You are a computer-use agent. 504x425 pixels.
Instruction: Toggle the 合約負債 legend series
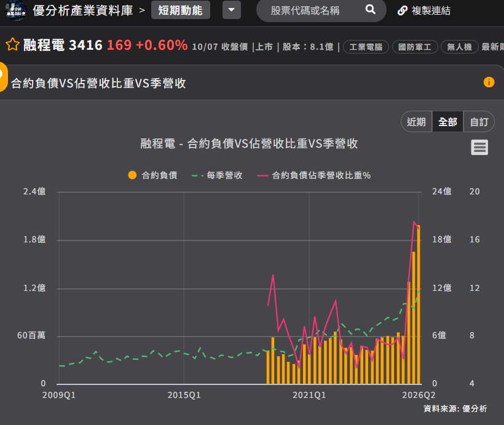pos(152,175)
